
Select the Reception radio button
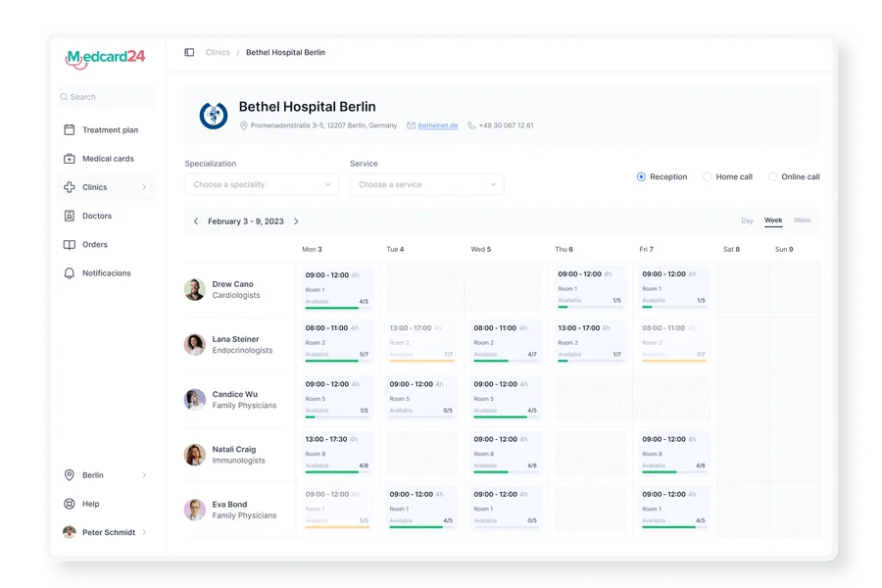[x=641, y=177]
